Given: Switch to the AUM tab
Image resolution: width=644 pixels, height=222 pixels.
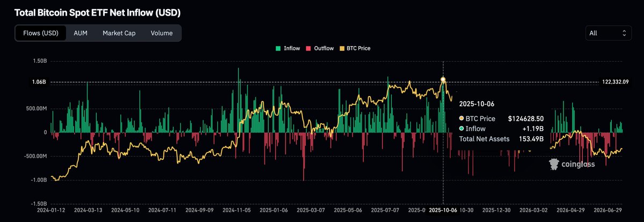Looking at the screenshot, I should click(80, 33).
